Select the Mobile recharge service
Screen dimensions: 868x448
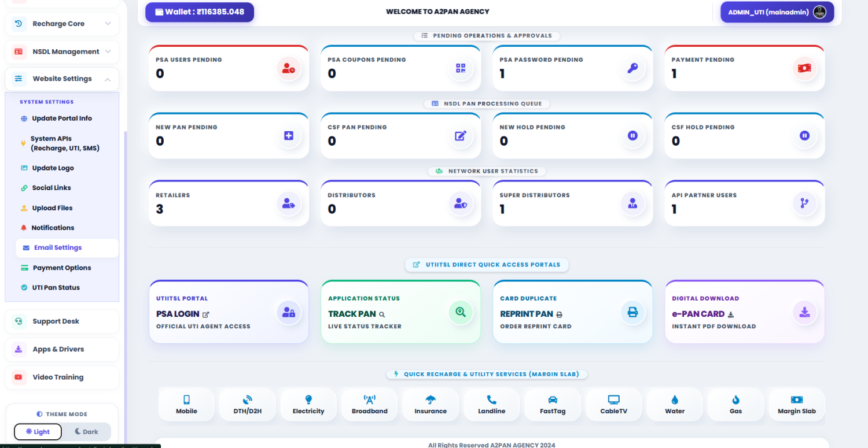tap(186, 405)
